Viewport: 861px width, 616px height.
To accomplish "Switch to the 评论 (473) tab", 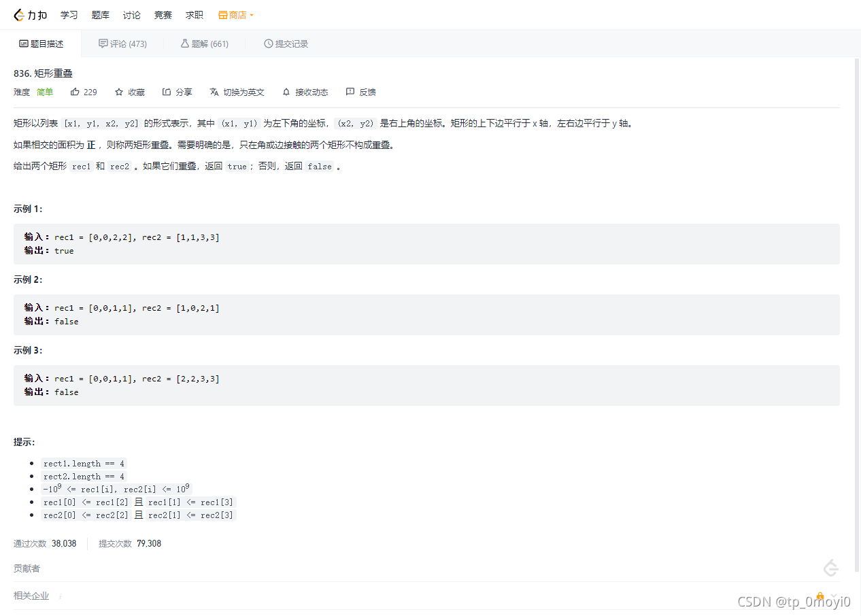I will [122, 43].
